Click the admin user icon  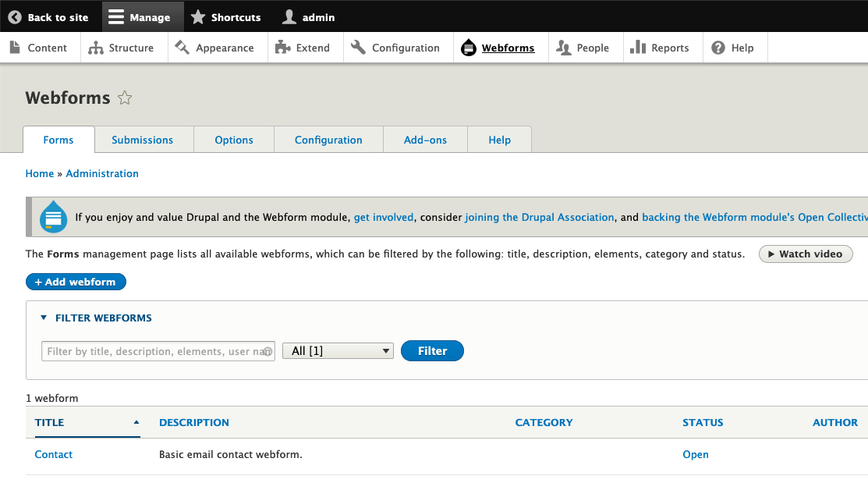tap(289, 16)
